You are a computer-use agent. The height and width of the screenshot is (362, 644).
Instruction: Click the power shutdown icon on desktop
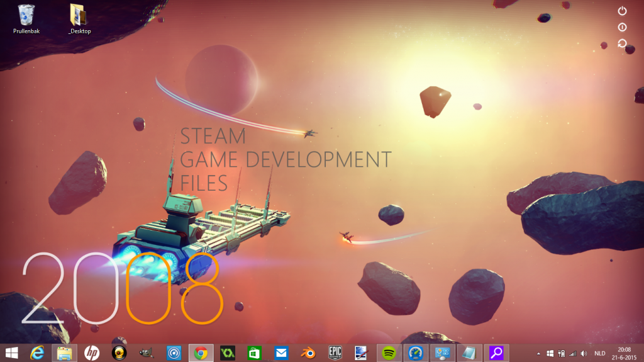point(622,11)
